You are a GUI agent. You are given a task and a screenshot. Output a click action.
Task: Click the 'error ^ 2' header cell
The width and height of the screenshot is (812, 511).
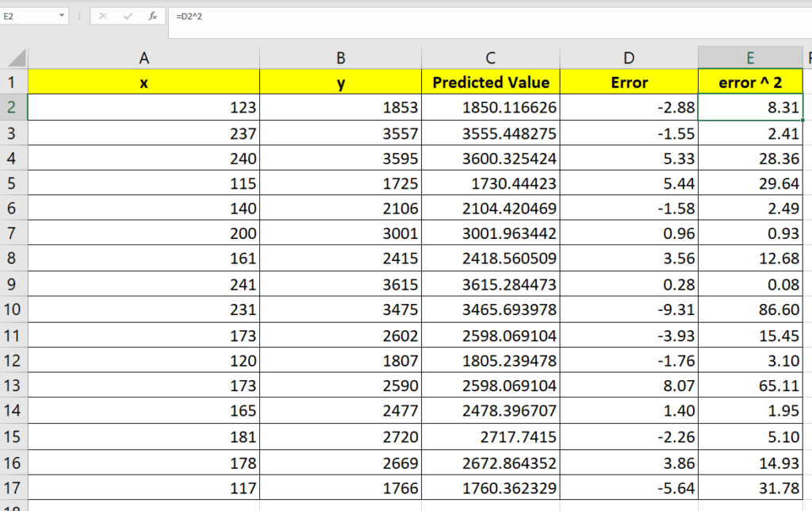pyautogui.click(x=750, y=82)
